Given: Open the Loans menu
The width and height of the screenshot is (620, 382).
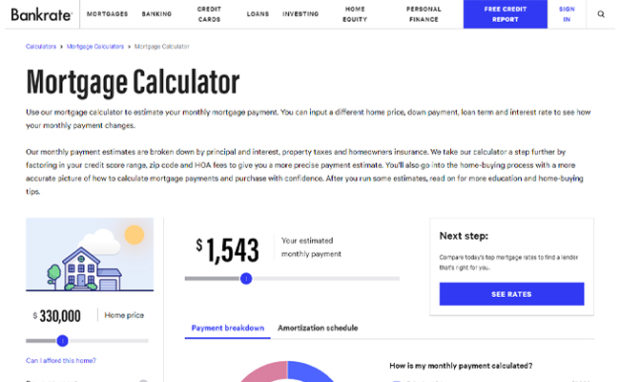Looking at the screenshot, I should (x=258, y=14).
